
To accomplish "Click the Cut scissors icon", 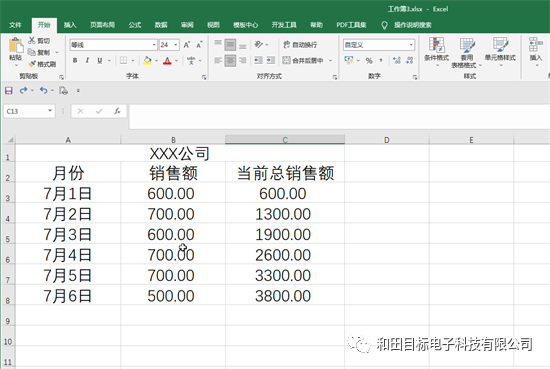I will point(32,40).
